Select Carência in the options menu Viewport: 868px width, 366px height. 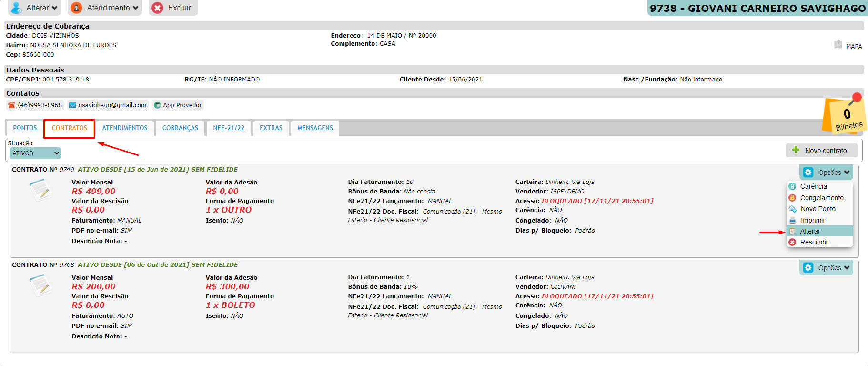(819, 186)
